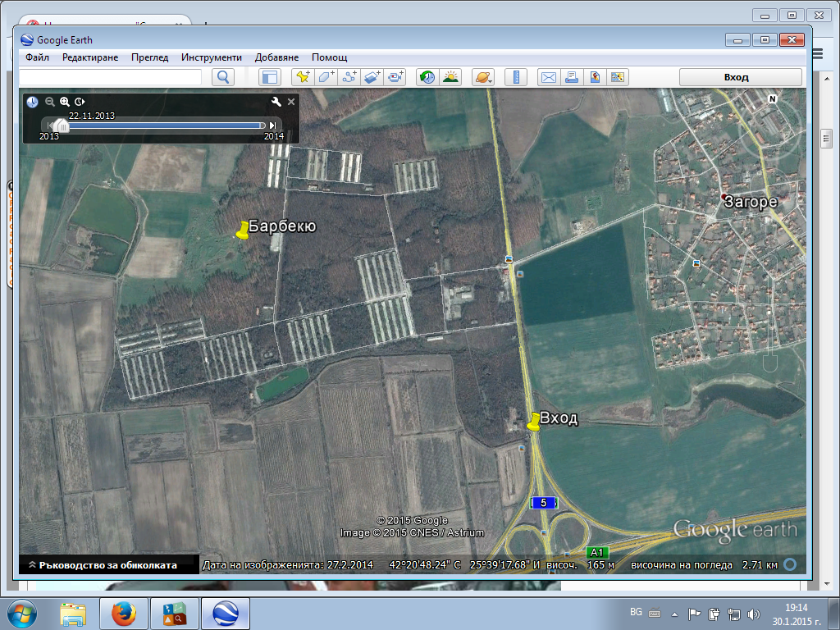Toggle historical imagery clock button
This screenshot has width=840, height=630.
coord(427,77)
